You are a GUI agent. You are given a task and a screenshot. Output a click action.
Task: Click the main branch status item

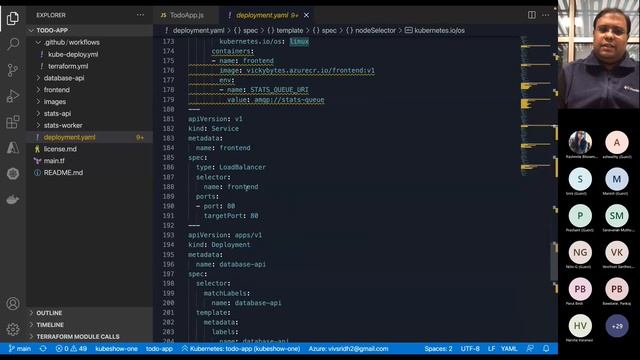(20, 349)
